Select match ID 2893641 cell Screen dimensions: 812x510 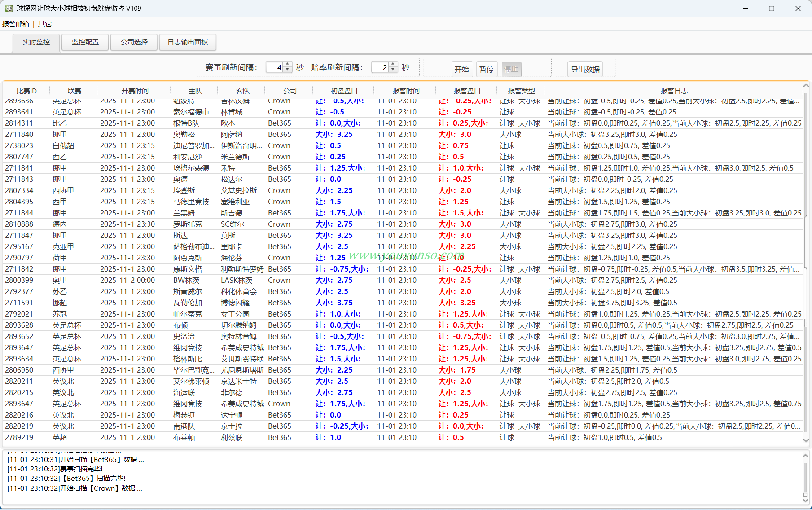pos(19,112)
